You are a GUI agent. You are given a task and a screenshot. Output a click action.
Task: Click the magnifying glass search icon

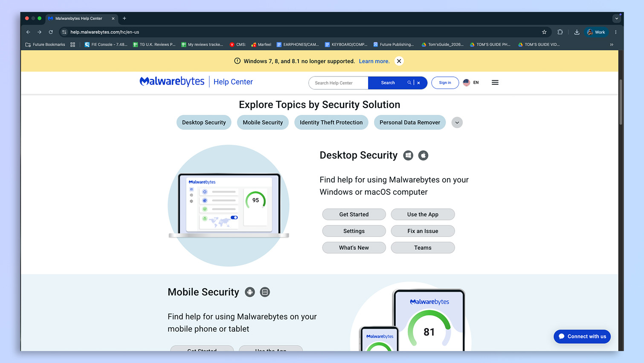(409, 83)
